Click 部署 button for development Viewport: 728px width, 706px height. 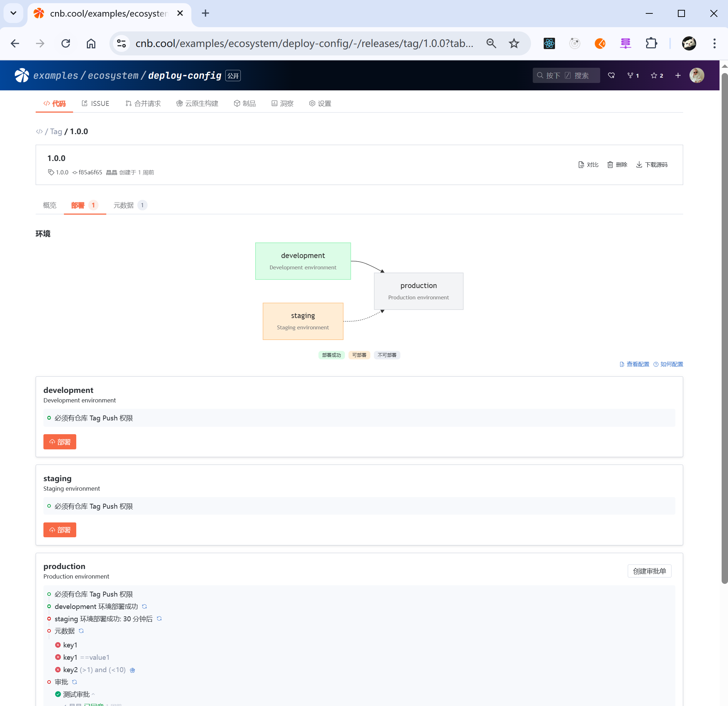click(60, 442)
